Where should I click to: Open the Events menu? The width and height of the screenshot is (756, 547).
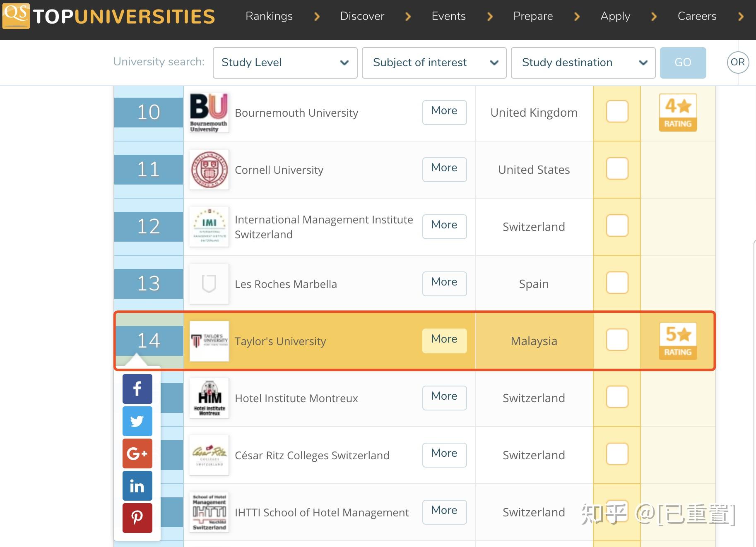point(449,16)
